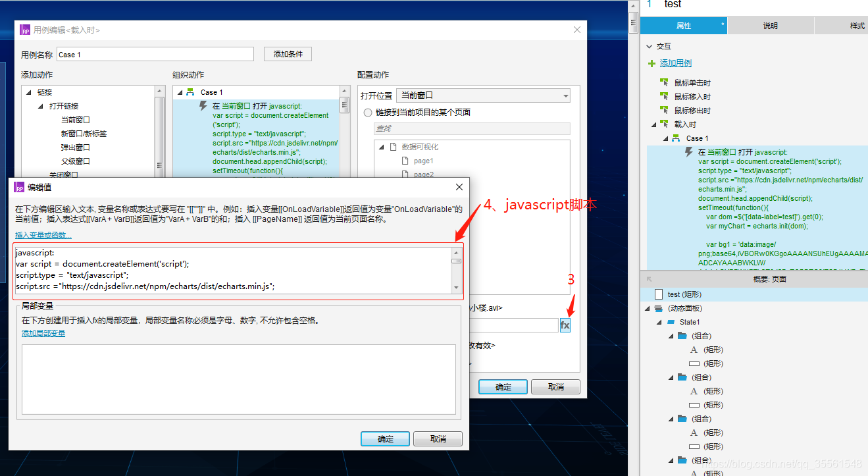
Task: Click the lightning action icon in 组织动作
Action: click(x=203, y=106)
